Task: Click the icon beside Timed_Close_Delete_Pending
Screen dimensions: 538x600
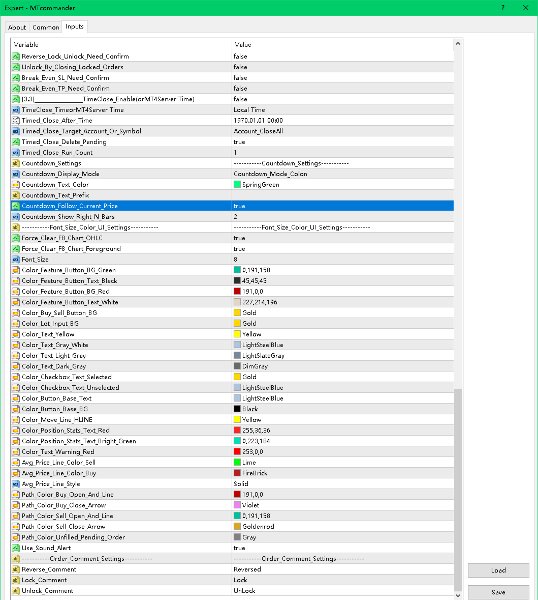Action: (16, 142)
